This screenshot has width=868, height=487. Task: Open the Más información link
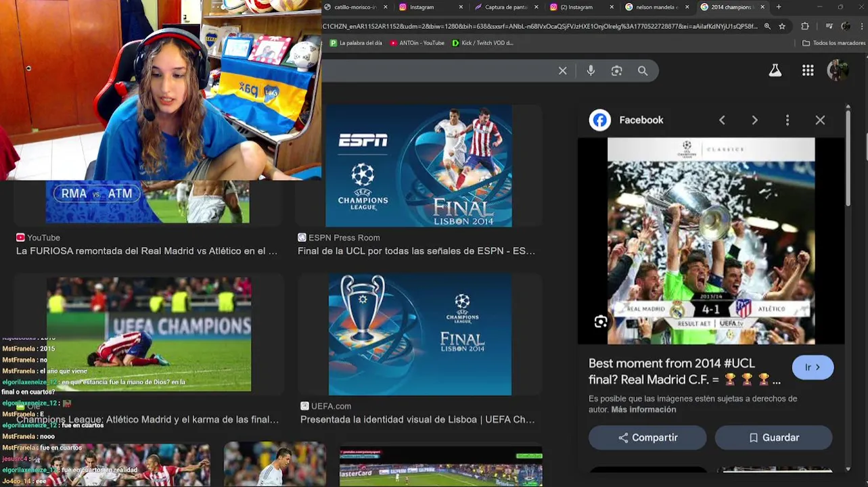coord(643,409)
